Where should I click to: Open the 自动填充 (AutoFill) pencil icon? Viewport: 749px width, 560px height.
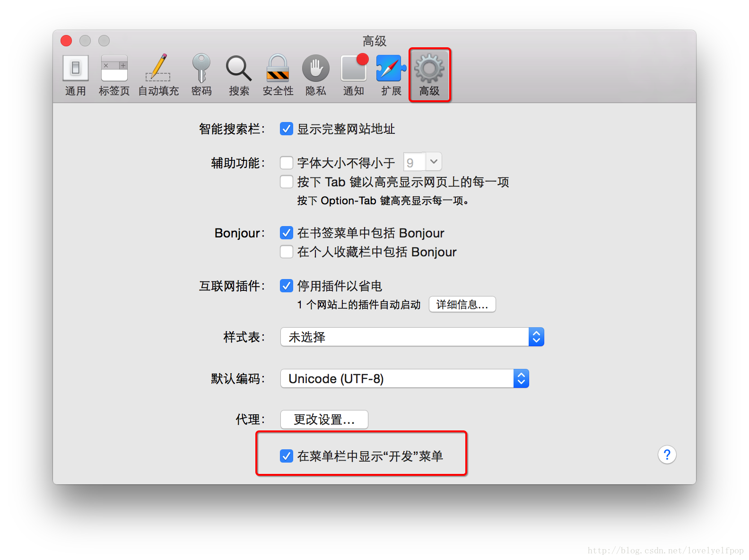point(158,76)
